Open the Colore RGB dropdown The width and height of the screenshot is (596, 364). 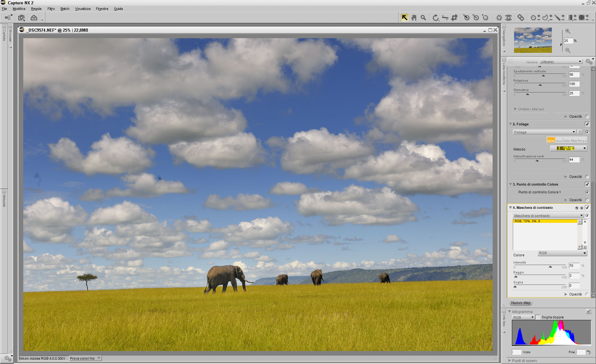point(562,253)
